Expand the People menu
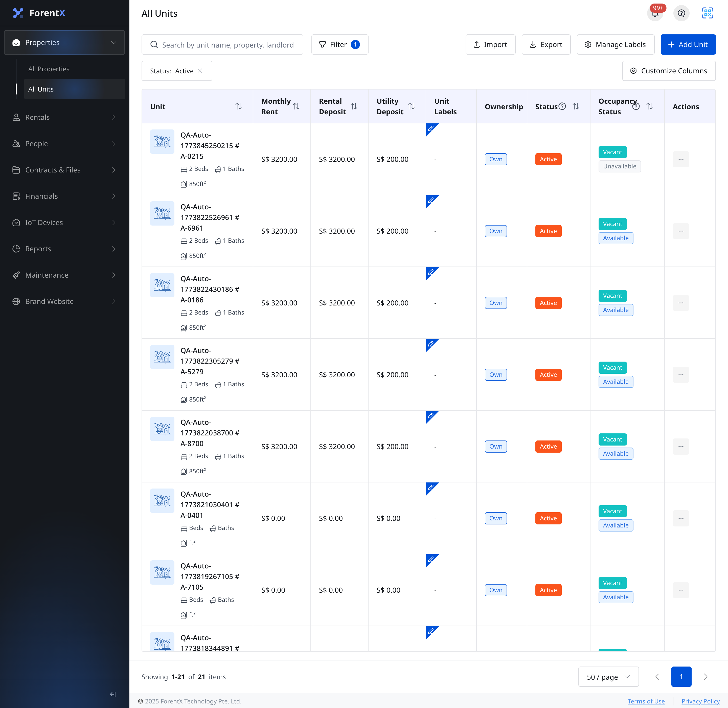 pyautogui.click(x=64, y=144)
